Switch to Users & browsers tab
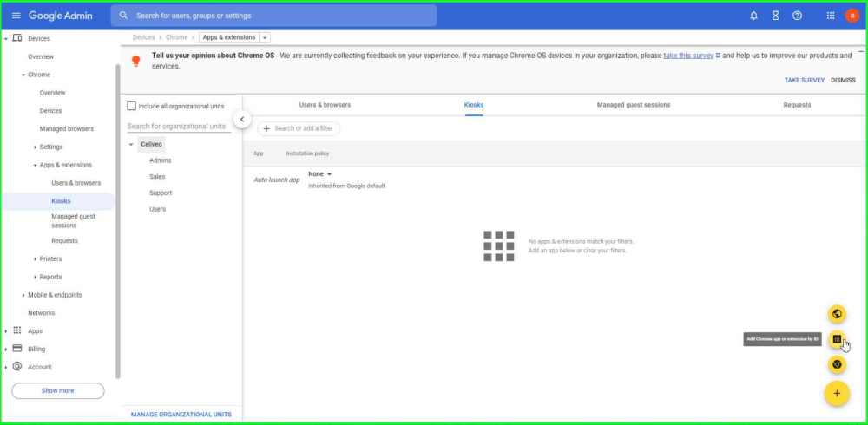The image size is (868, 425). click(325, 105)
